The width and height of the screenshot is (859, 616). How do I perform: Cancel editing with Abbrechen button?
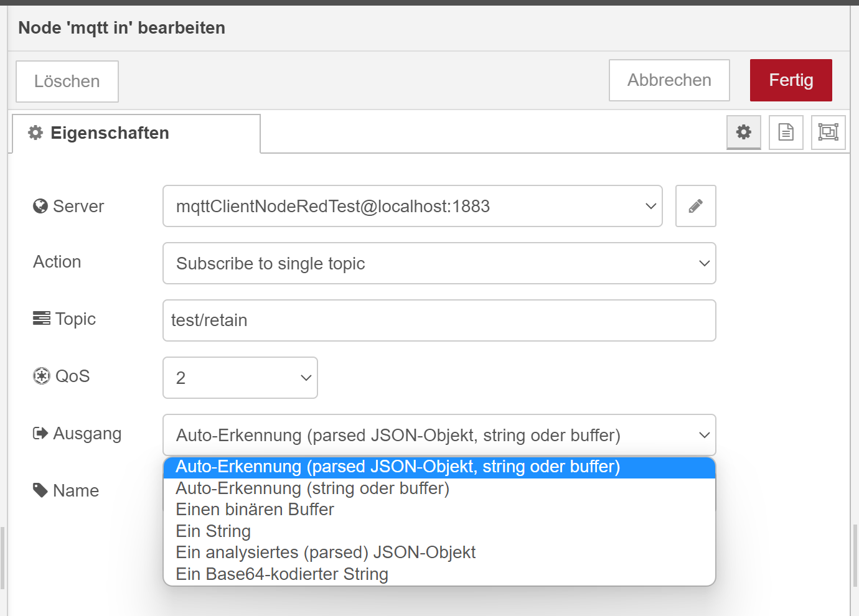[669, 80]
